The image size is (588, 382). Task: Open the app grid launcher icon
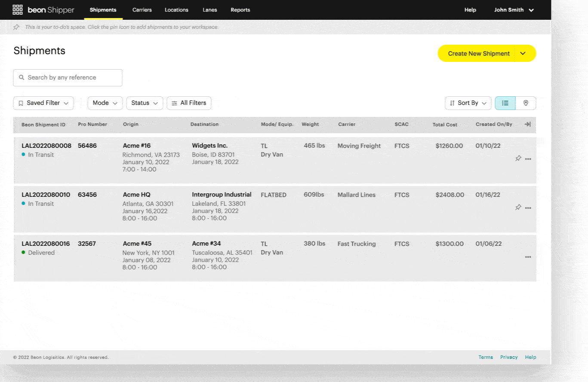coord(18,9)
